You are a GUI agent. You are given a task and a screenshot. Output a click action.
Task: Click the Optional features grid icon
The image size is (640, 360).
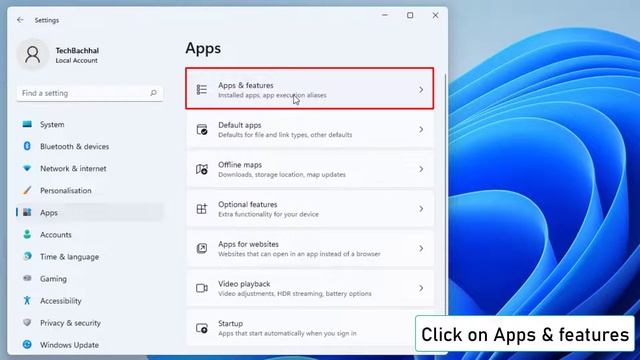pyautogui.click(x=202, y=209)
